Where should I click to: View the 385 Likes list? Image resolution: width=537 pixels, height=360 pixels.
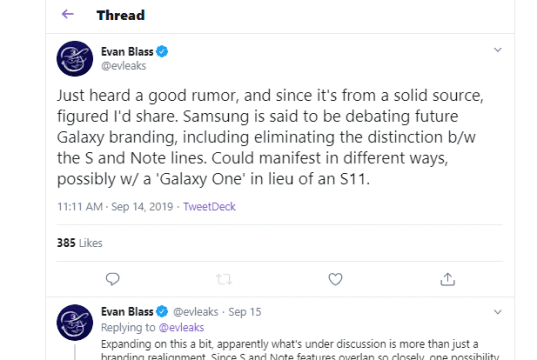(79, 243)
